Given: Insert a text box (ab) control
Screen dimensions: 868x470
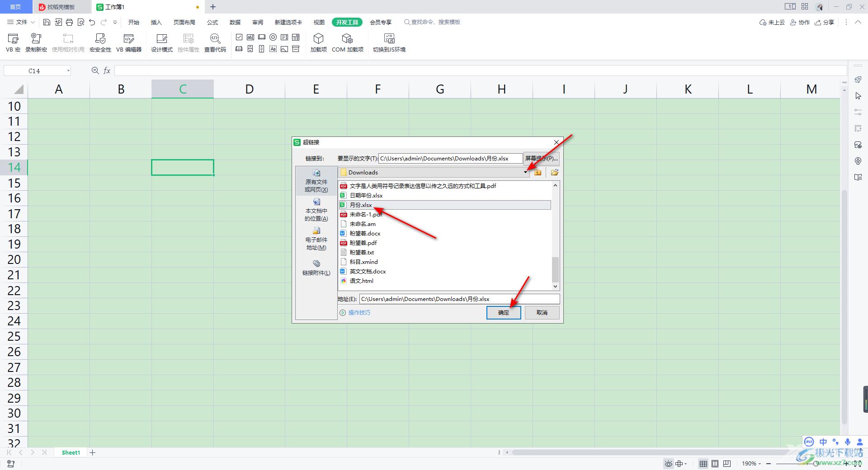Looking at the screenshot, I should coord(250,37).
